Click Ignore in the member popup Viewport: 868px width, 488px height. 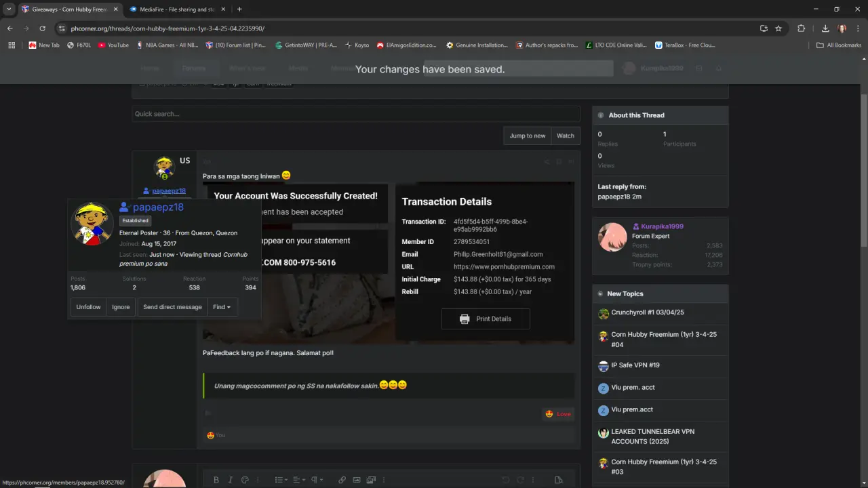click(x=121, y=307)
